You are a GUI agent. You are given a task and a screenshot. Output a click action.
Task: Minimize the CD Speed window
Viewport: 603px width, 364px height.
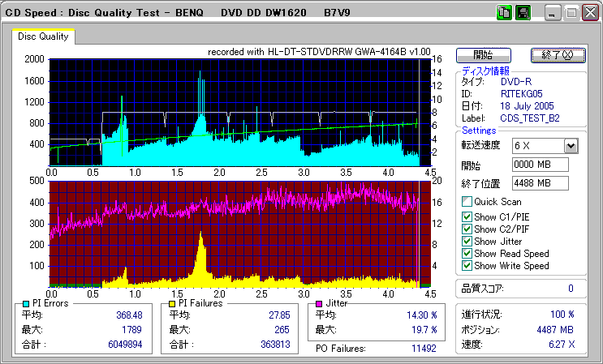pos(553,13)
